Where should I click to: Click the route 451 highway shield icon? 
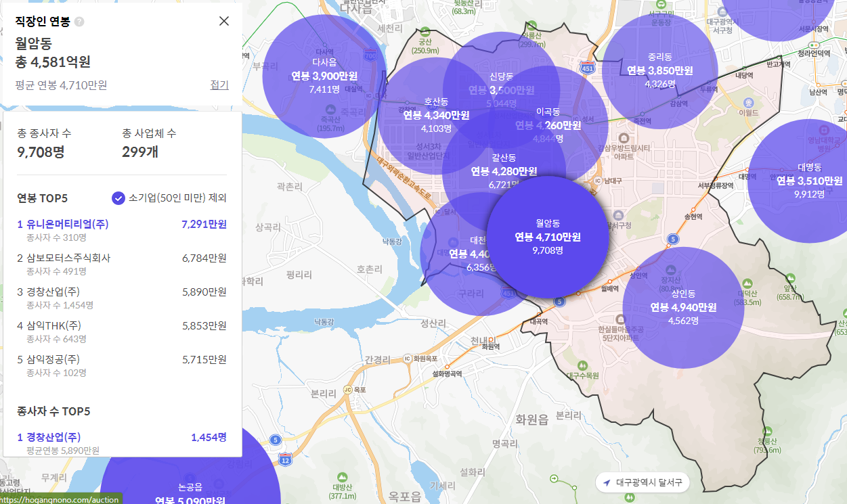click(587, 68)
